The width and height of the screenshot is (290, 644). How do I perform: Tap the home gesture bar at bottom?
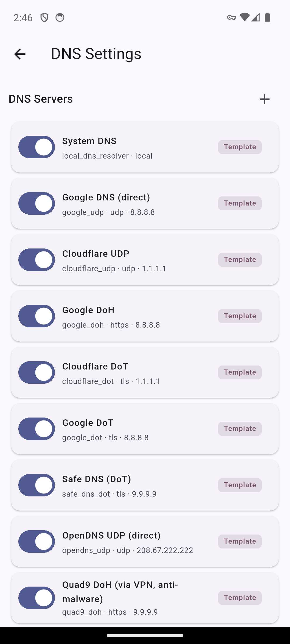[x=145, y=635]
